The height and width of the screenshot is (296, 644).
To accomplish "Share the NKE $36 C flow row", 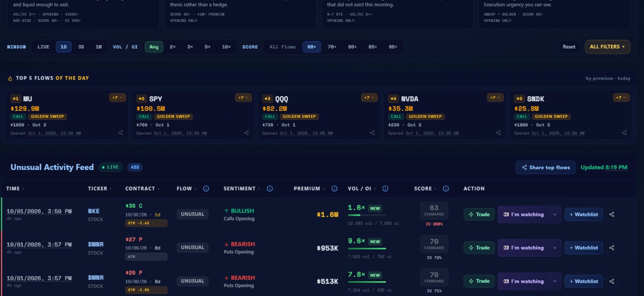I will [612, 214].
